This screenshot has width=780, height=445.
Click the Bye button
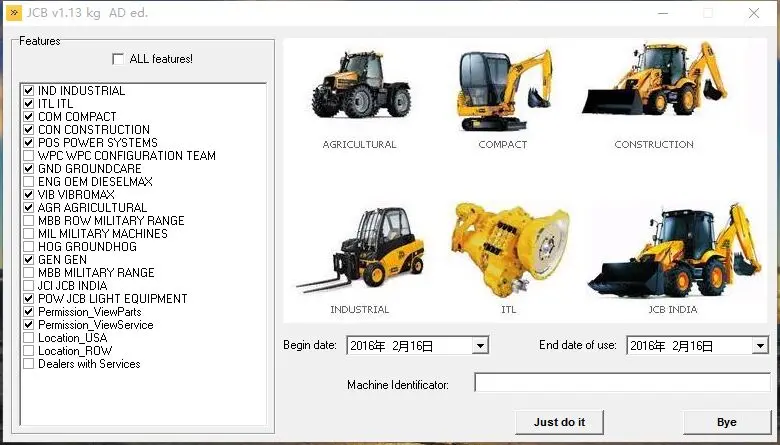[x=727, y=422]
